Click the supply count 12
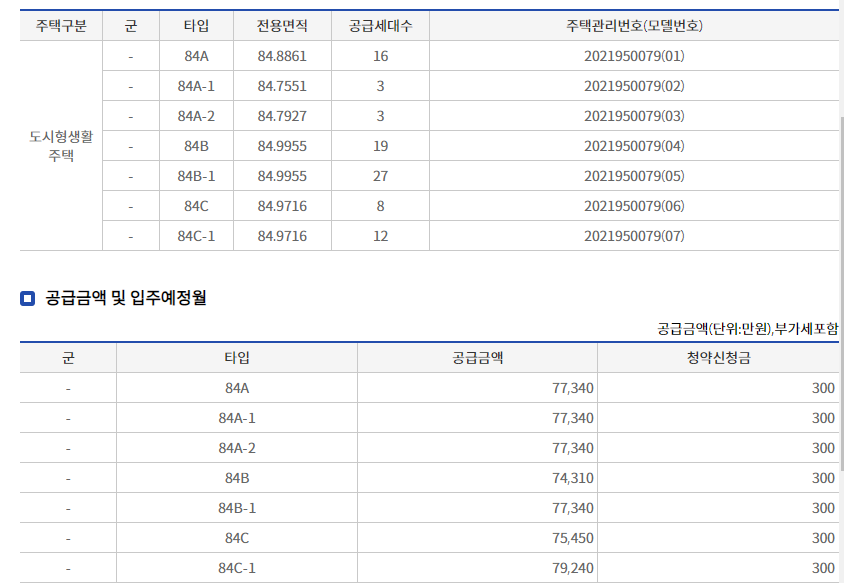This screenshot has height=583, width=844. coord(381,236)
